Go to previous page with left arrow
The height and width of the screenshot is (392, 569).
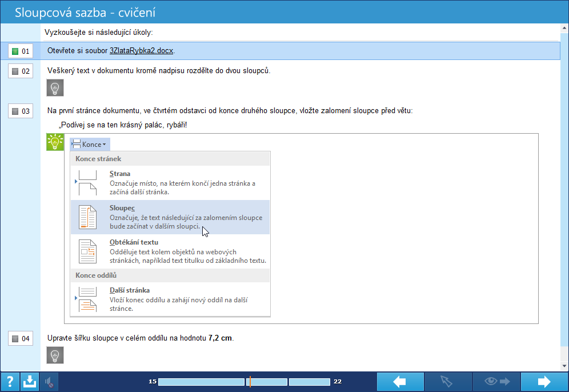point(400,382)
